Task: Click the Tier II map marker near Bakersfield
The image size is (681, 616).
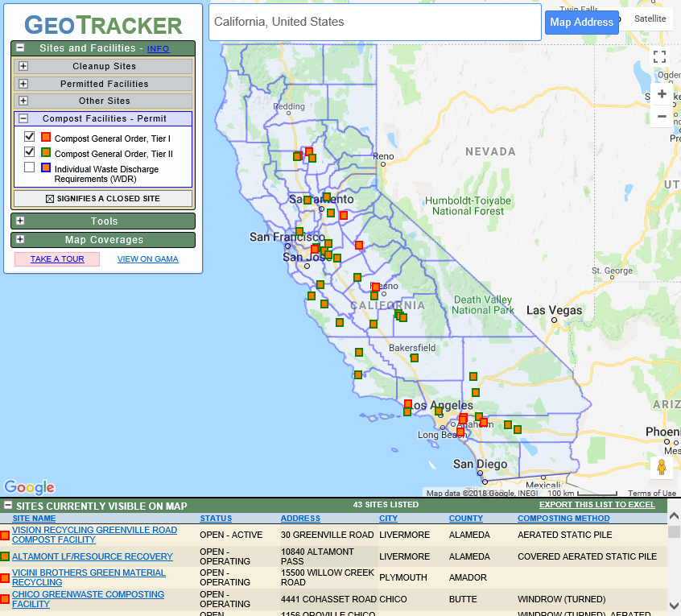Action: point(415,358)
